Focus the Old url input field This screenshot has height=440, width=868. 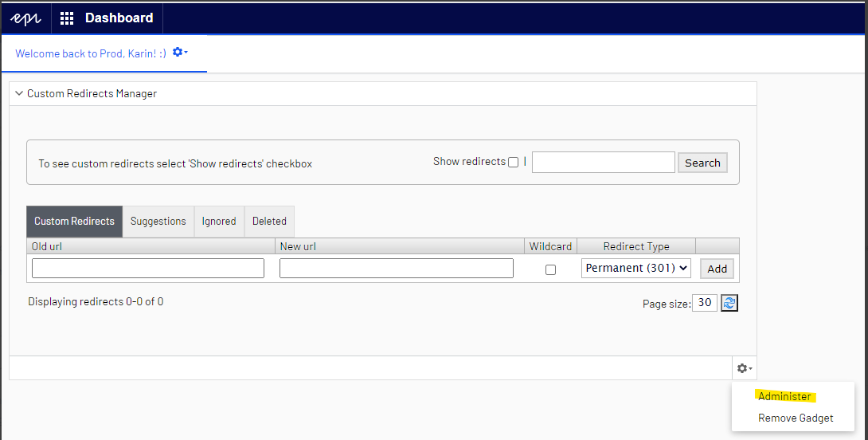[x=148, y=269]
